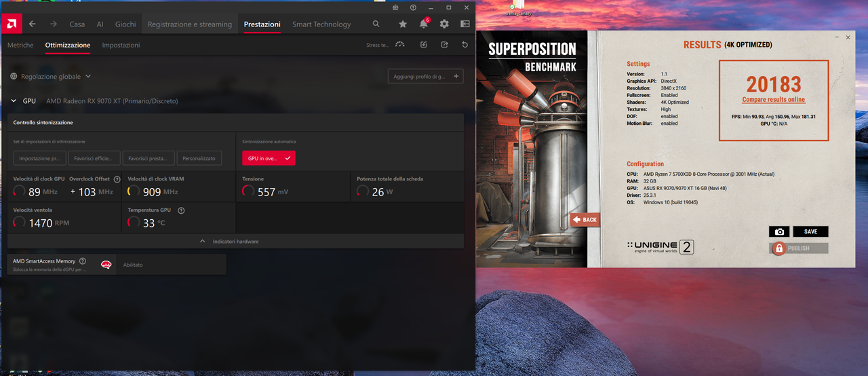The height and width of the screenshot is (376, 868).
Task: Switch to Giochi tab
Action: 125,24
